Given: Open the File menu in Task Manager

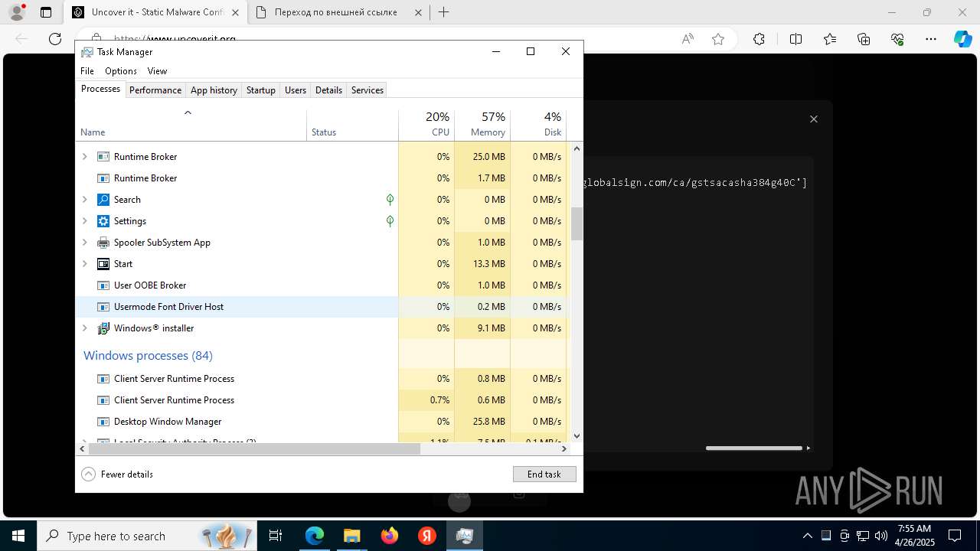Looking at the screenshot, I should [87, 70].
